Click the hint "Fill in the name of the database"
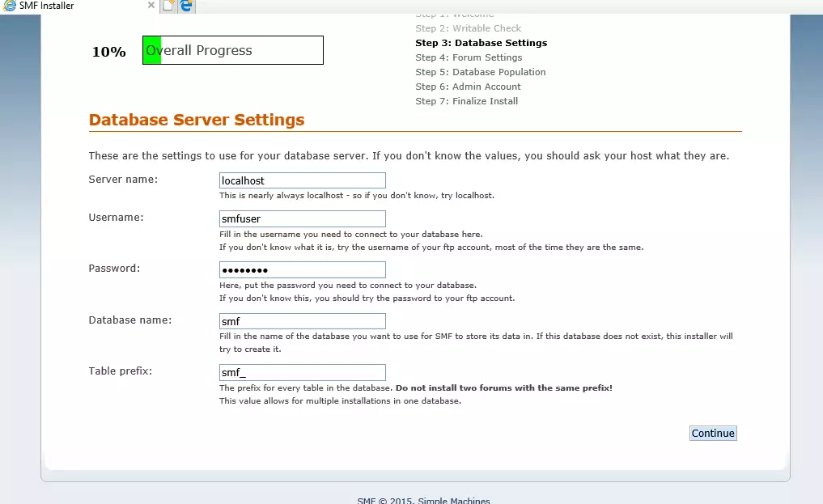The image size is (823, 504). coord(476,342)
